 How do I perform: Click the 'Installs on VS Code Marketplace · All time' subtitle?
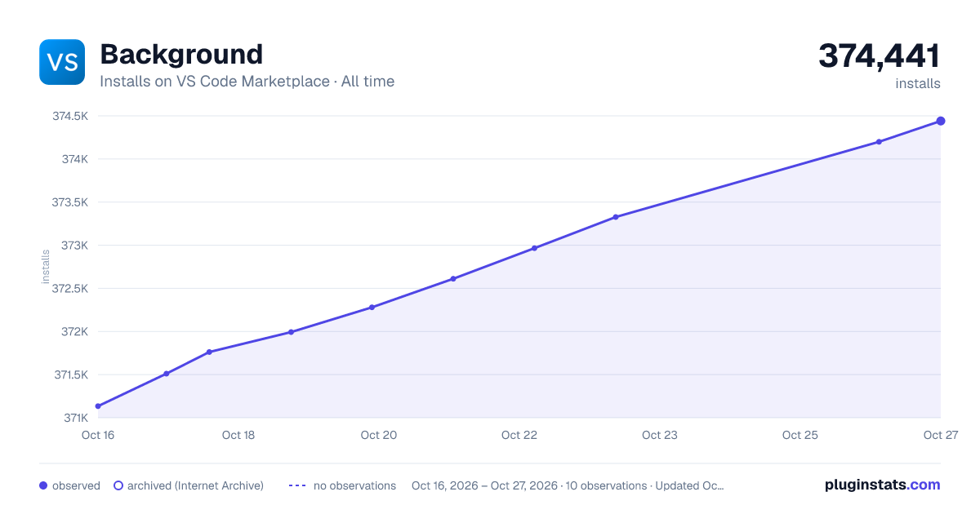point(247,82)
